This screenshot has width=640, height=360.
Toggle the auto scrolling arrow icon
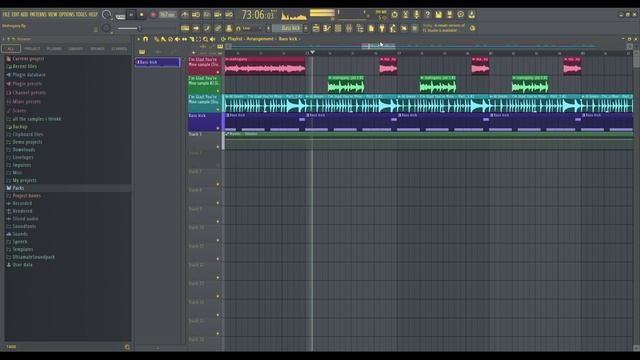point(196,28)
